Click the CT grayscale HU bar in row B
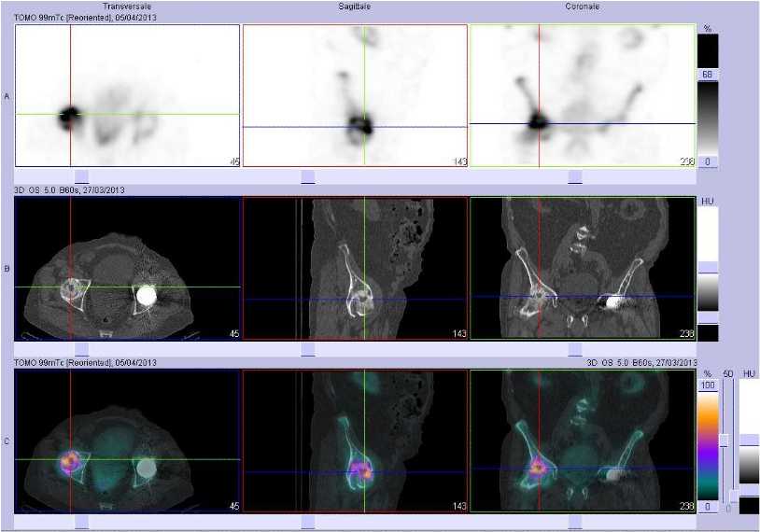The image size is (760, 532). click(x=708, y=293)
